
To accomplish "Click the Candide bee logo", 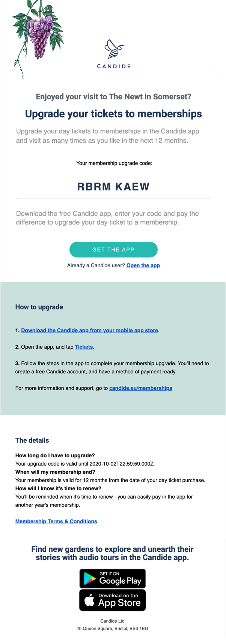I will 114,49.
